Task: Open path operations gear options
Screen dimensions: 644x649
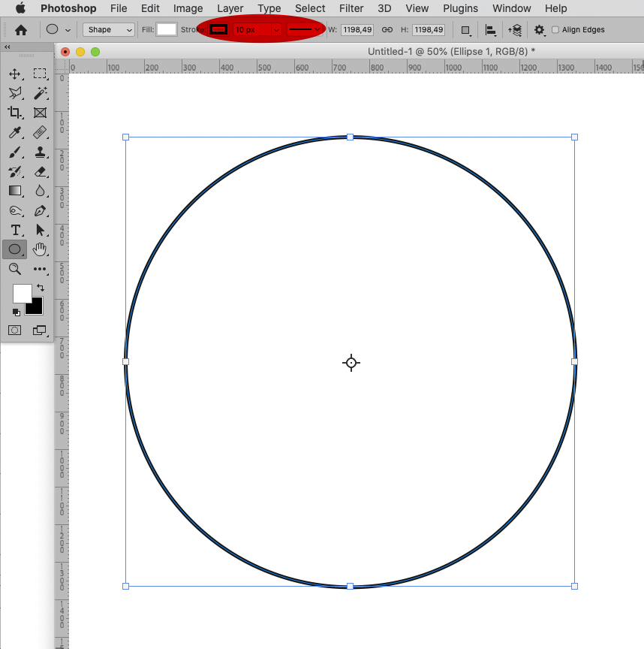Action: [540, 29]
